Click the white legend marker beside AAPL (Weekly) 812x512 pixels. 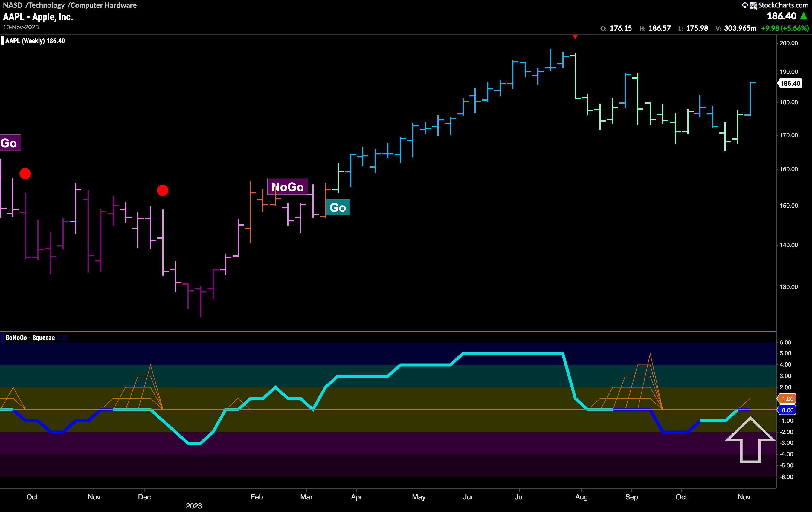(3, 41)
